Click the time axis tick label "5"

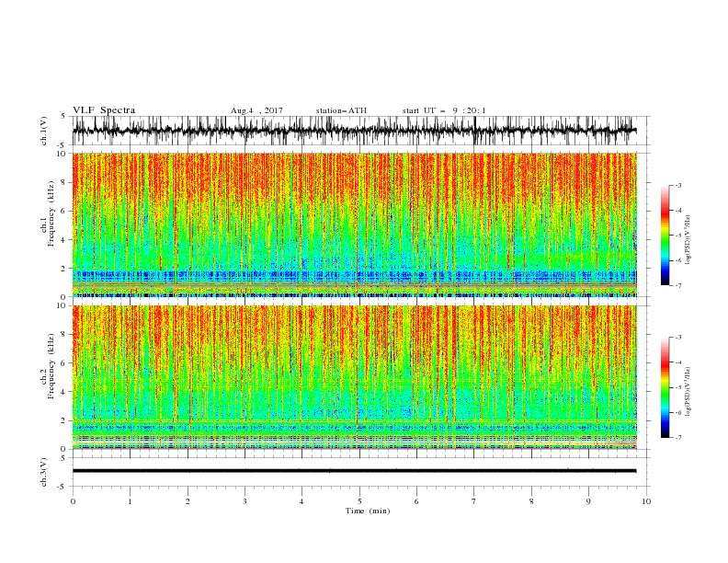coord(359,501)
